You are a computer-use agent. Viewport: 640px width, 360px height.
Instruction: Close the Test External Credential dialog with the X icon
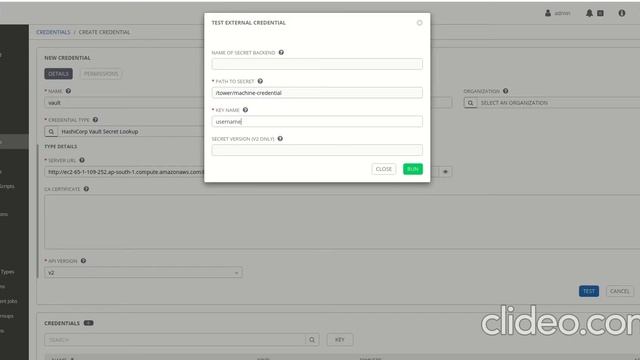pos(419,23)
